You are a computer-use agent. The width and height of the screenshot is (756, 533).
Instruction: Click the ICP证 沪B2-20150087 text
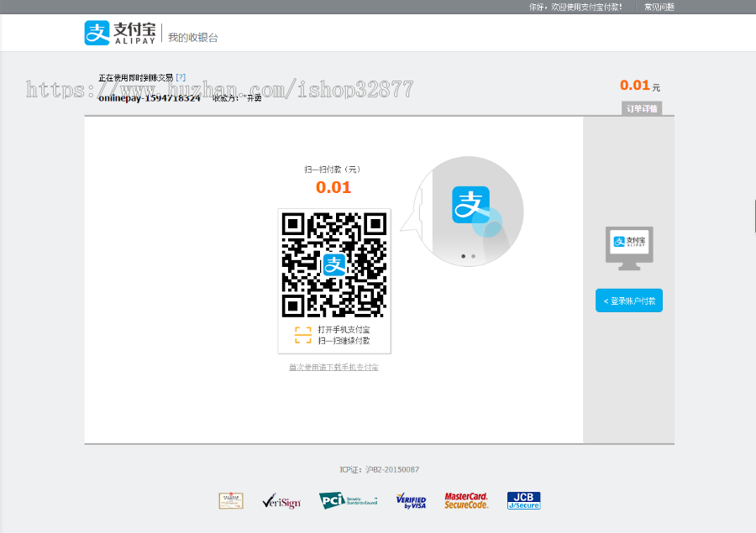tap(380, 469)
